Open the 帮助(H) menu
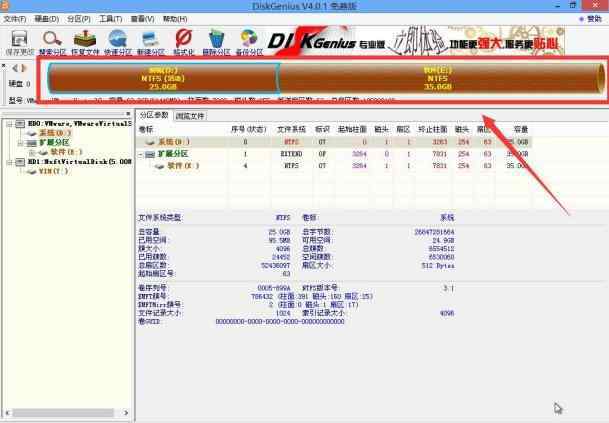 175,19
